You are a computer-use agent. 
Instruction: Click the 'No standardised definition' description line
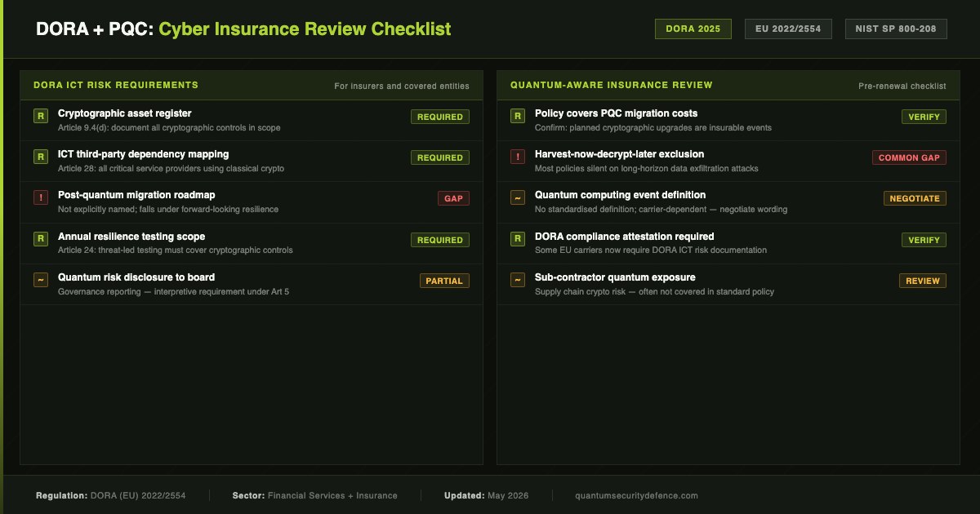coord(661,210)
